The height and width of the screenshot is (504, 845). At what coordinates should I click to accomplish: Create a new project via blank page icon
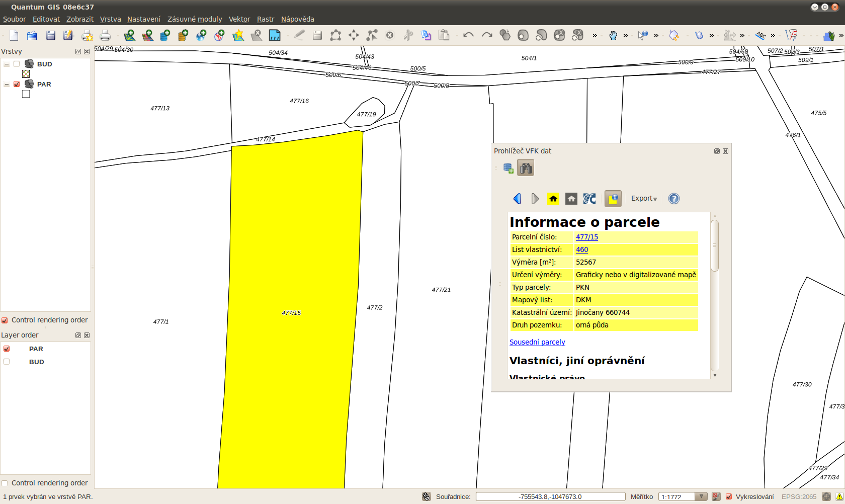tap(14, 35)
